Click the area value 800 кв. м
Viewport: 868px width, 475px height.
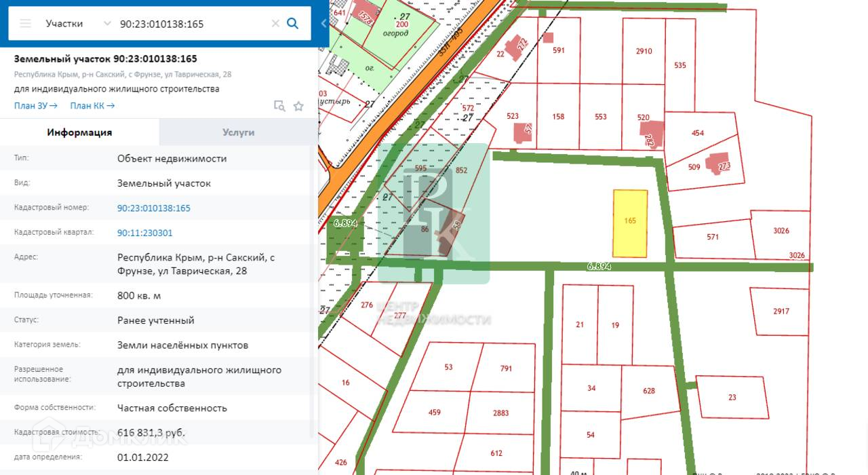pyautogui.click(x=139, y=296)
